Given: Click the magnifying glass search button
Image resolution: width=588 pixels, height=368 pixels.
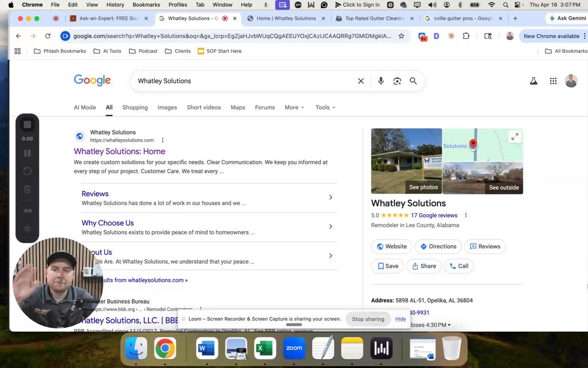Looking at the screenshot, I should [x=413, y=81].
